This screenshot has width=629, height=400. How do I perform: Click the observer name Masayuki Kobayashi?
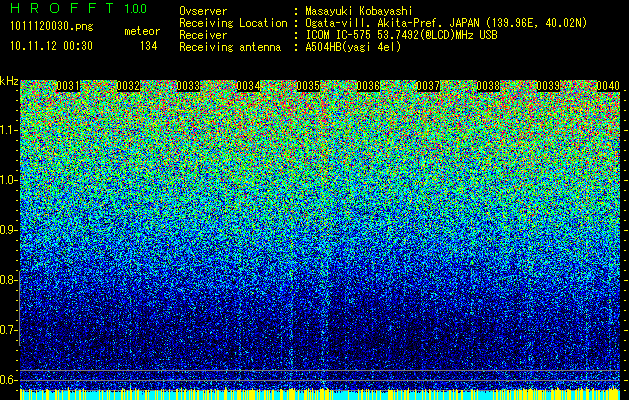[358, 12]
